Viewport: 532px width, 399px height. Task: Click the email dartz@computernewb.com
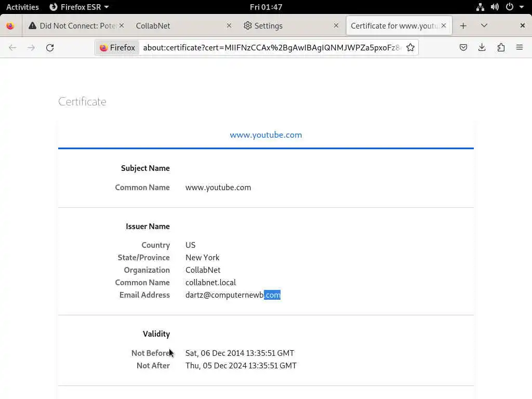(233, 295)
